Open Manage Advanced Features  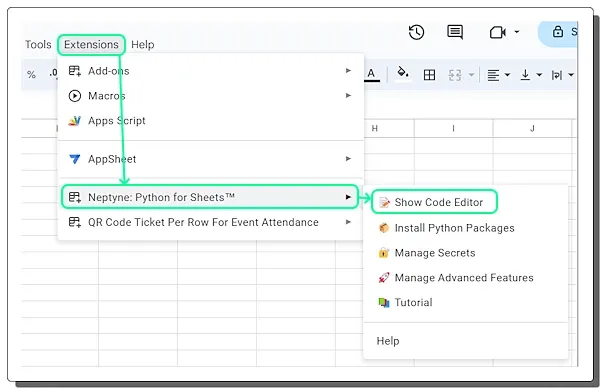(465, 277)
